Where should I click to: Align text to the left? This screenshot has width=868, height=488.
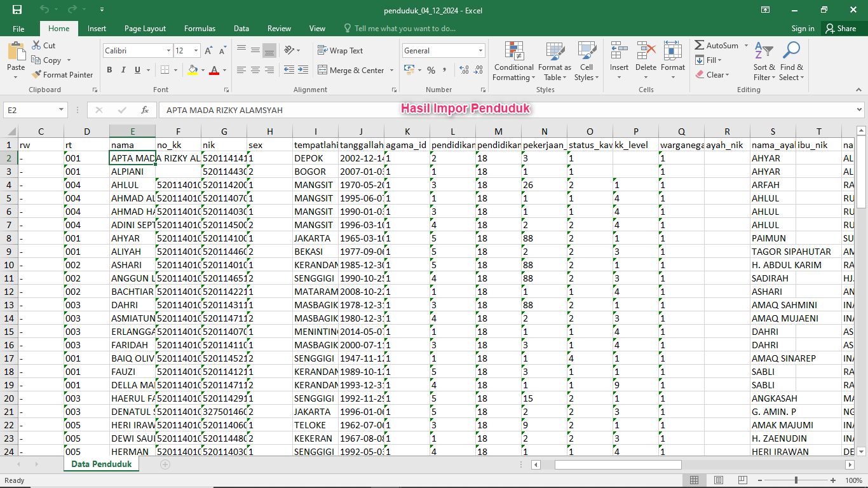point(241,70)
